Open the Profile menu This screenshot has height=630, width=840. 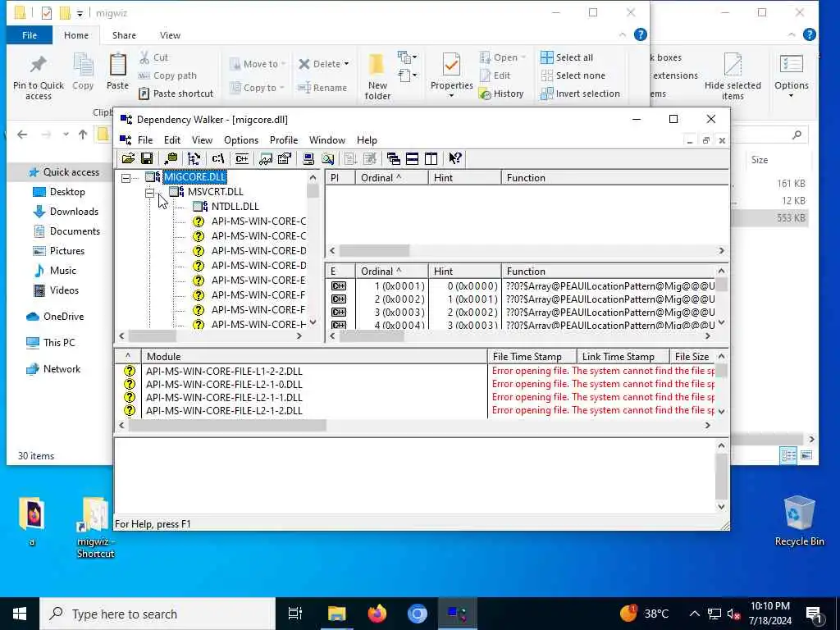point(283,139)
